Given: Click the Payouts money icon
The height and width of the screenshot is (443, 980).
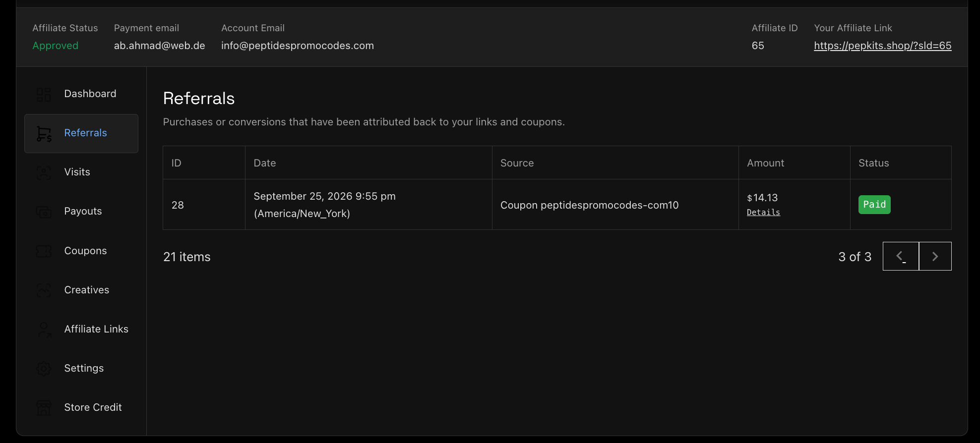Looking at the screenshot, I should coord(44,212).
